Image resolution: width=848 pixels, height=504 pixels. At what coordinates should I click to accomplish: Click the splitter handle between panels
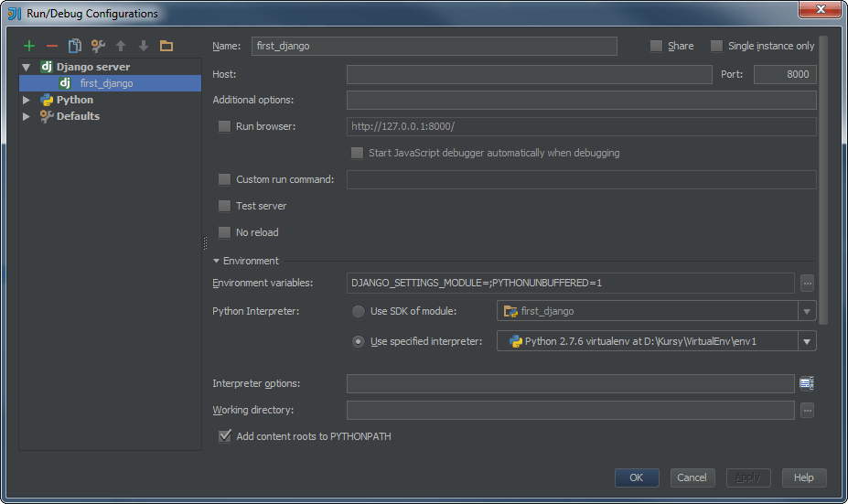(x=205, y=243)
